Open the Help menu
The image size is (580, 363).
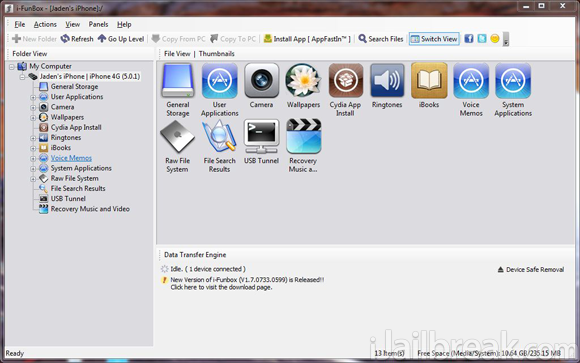pyautogui.click(x=124, y=24)
